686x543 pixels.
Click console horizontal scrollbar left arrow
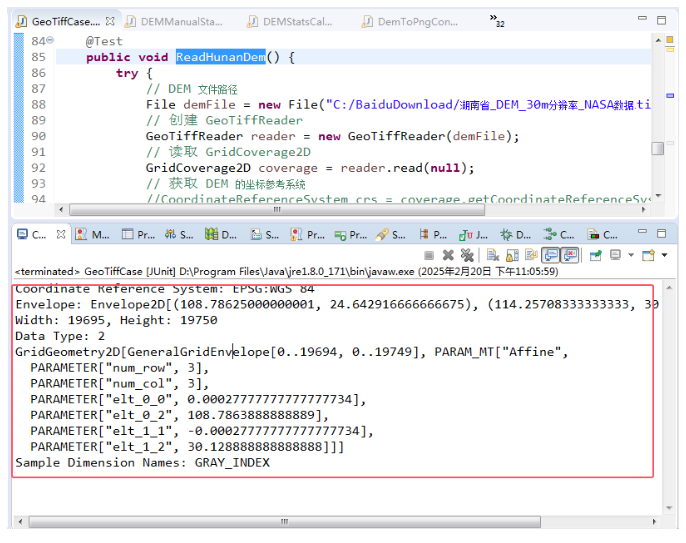tap(20, 522)
